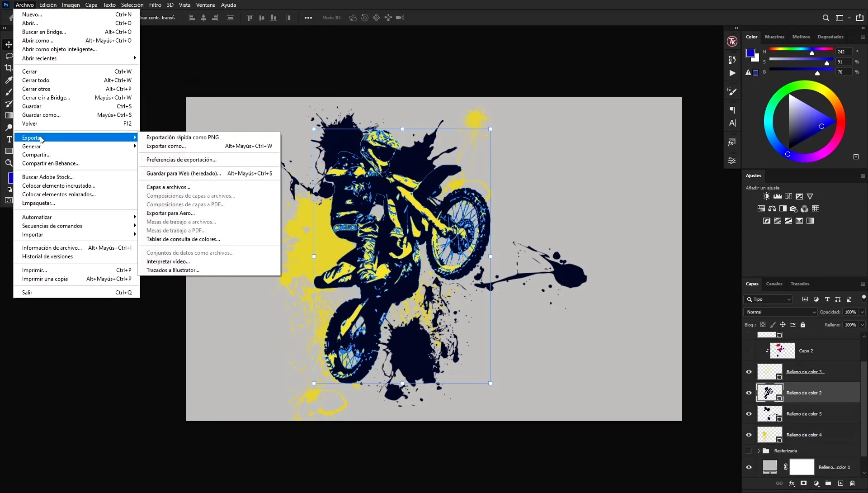Hide Relleno de color 4 layer
868x493 pixels.
point(749,435)
